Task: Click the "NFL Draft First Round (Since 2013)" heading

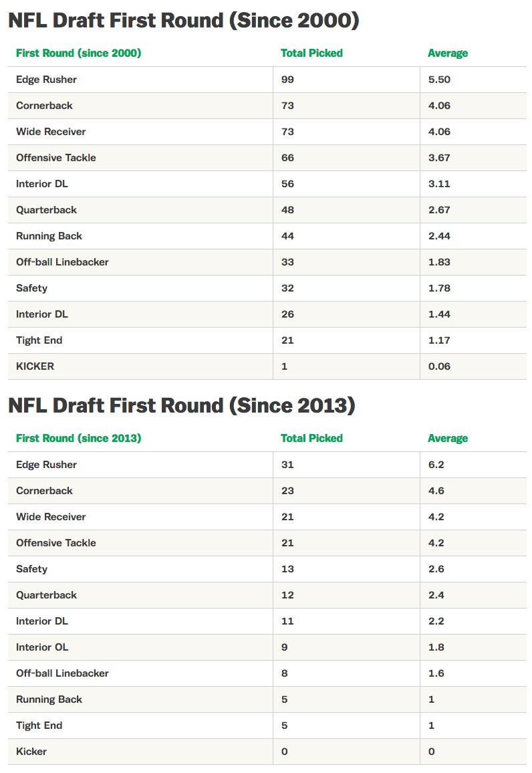Action: pyautogui.click(x=181, y=405)
